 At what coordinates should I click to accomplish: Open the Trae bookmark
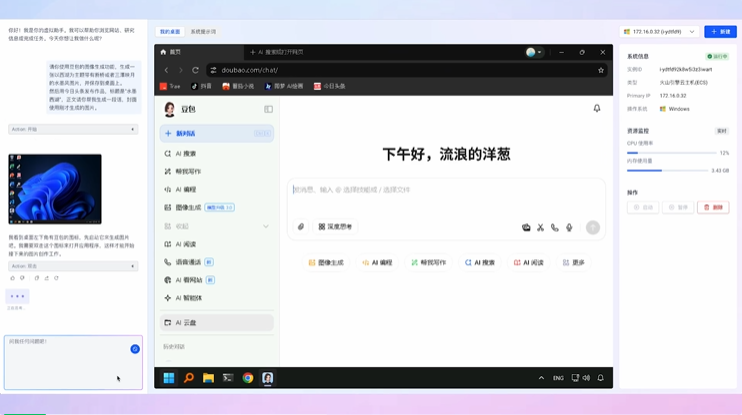[x=170, y=86]
